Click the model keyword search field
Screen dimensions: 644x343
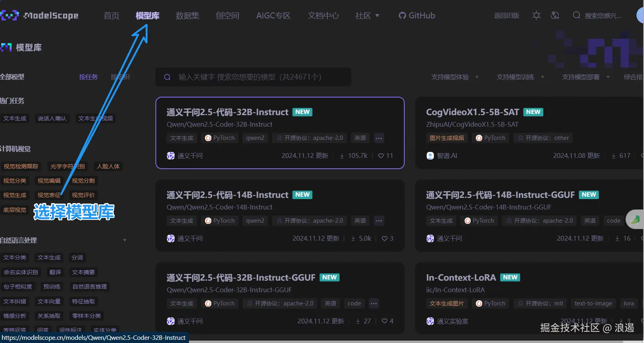click(253, 77)
